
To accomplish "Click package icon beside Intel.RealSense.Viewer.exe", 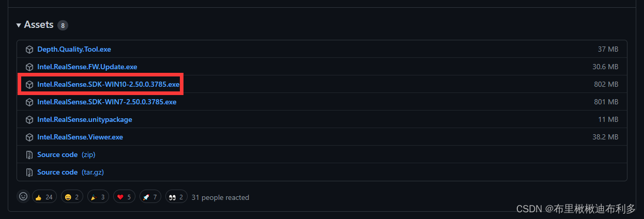I will click(29, 137).
